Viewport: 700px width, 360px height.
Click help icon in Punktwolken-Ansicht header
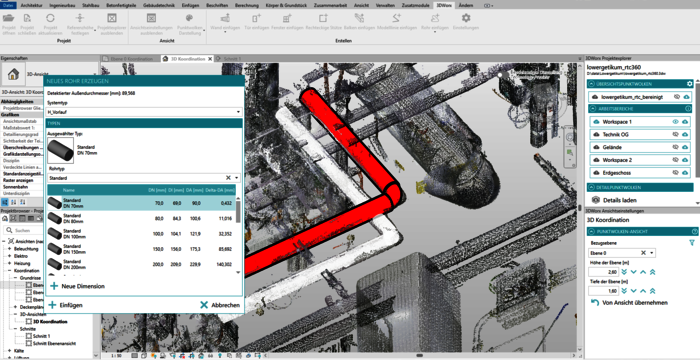[x=694, y=231]
